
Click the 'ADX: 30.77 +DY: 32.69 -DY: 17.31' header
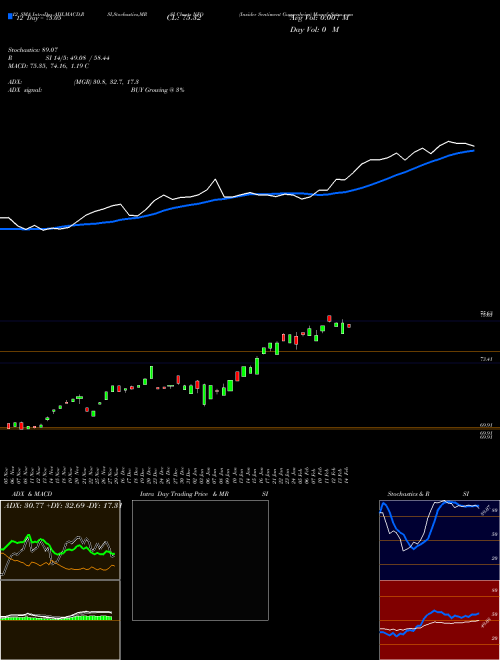click(x=63, y=505)
